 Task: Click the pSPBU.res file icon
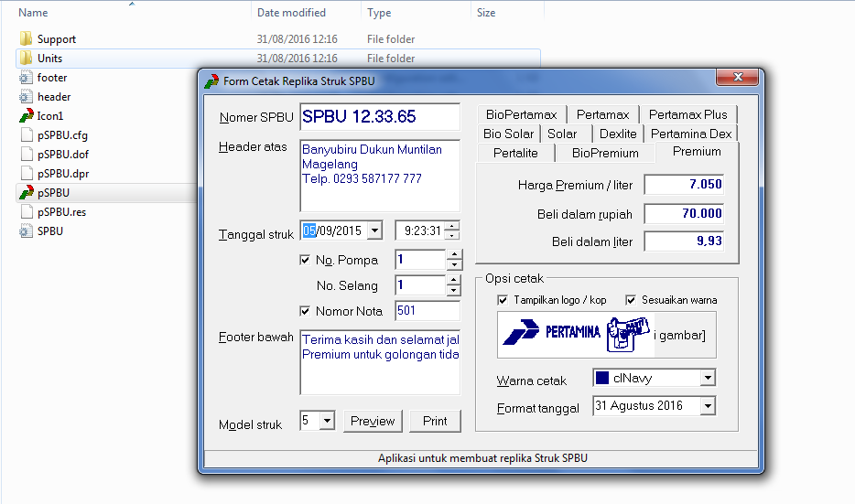[27, 211]
